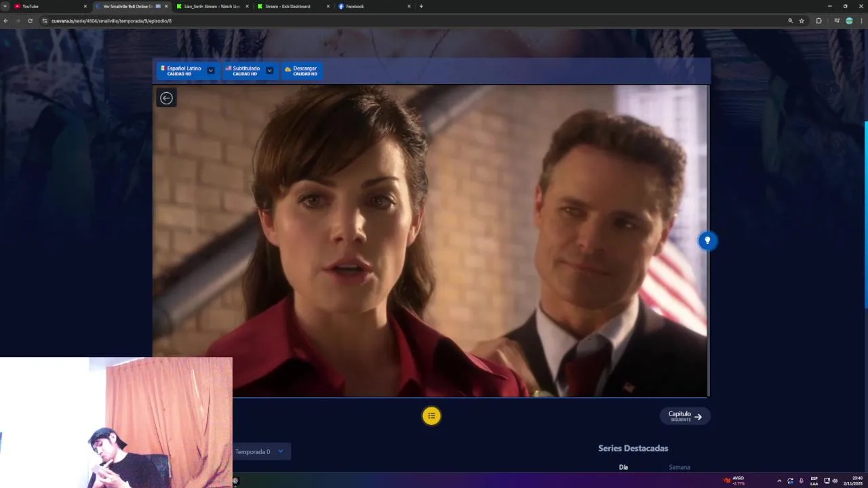
Task: Open a new browser tab
Action: 421,6
